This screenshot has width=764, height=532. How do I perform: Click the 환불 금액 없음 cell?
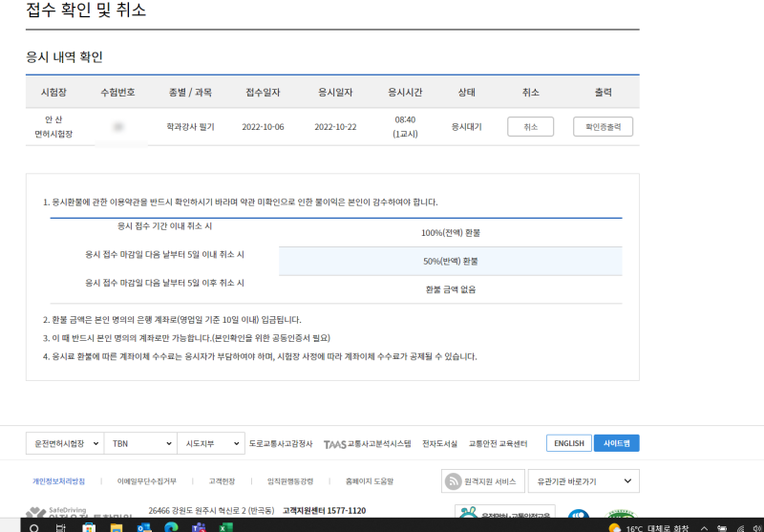(x=451, y=289)
